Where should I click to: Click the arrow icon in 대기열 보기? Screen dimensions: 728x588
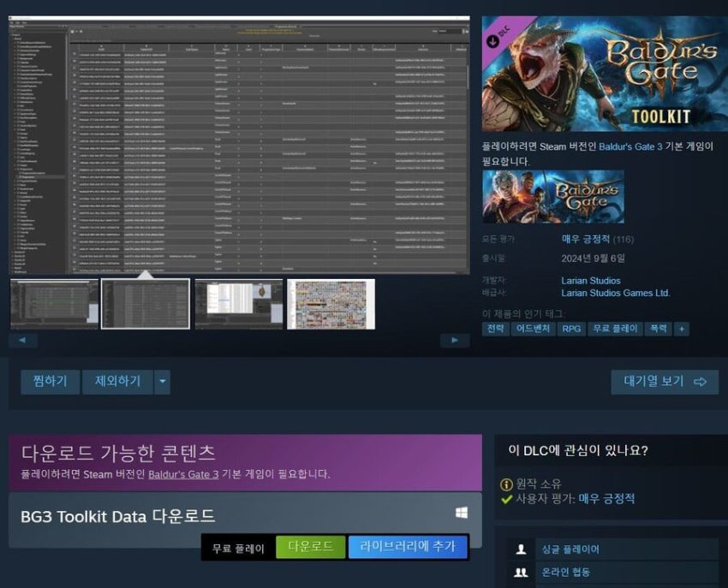coord(700,382)
